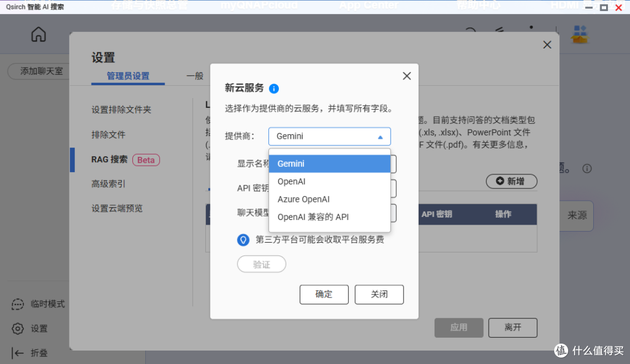Click the 聊天模型 field
Viewport: 630px width, 364px height.
393,213
